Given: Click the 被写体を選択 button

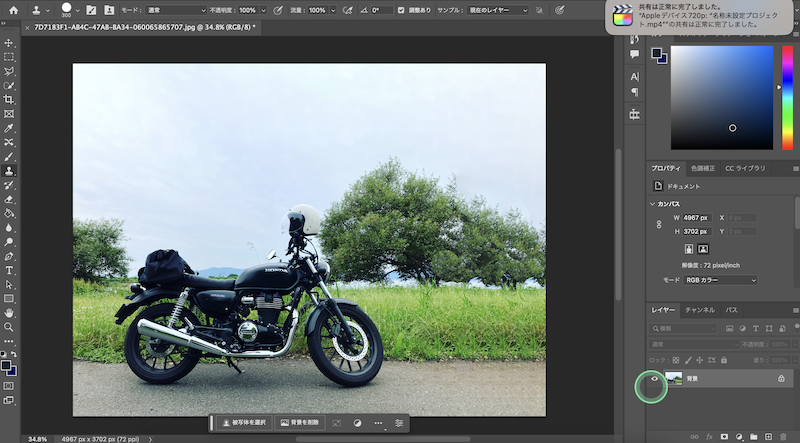Looking at the screenshot, I should [244, 423].
